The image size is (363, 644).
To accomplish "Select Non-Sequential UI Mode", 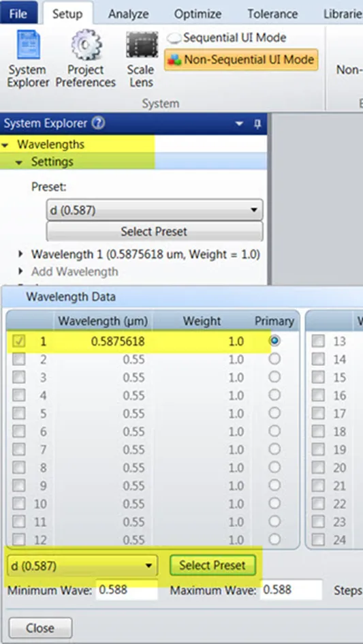I will [242, 59].
